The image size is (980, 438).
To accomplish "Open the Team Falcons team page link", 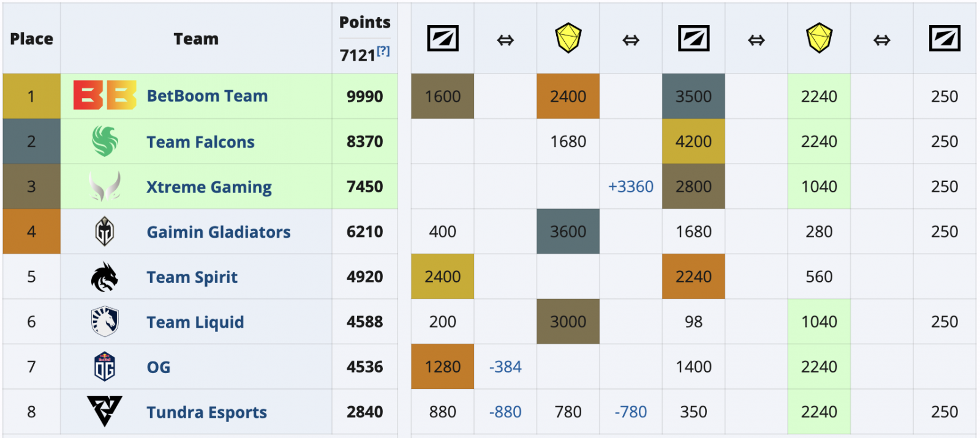I will coord(200,142).
